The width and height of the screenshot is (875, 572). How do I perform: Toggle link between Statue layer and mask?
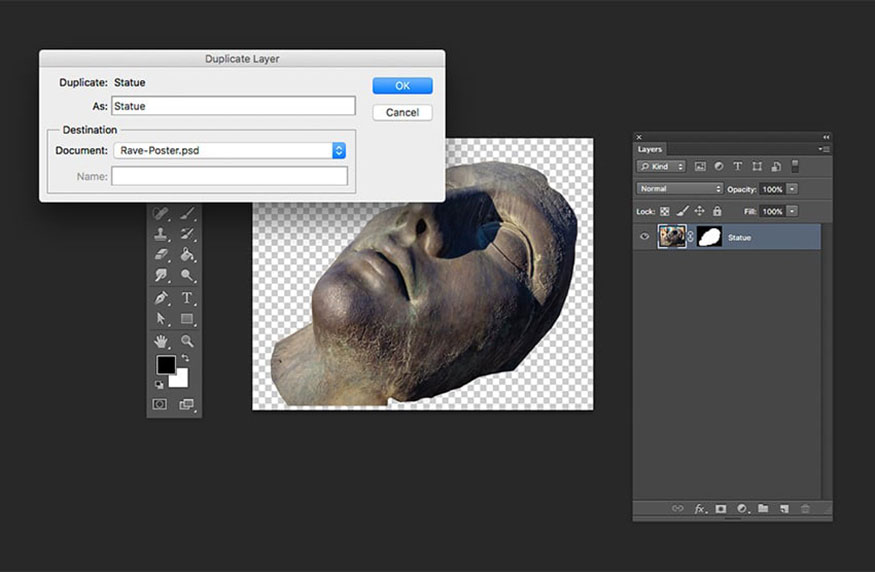691,237
